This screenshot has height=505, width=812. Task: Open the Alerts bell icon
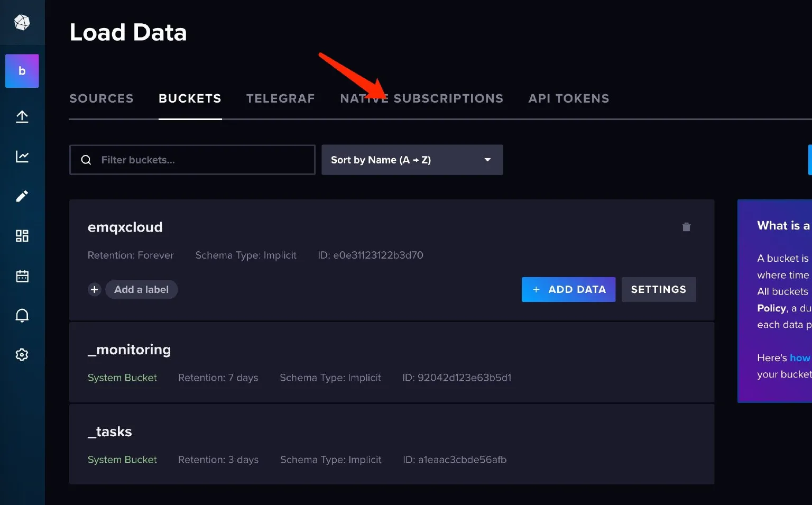(x=22, y=315)
